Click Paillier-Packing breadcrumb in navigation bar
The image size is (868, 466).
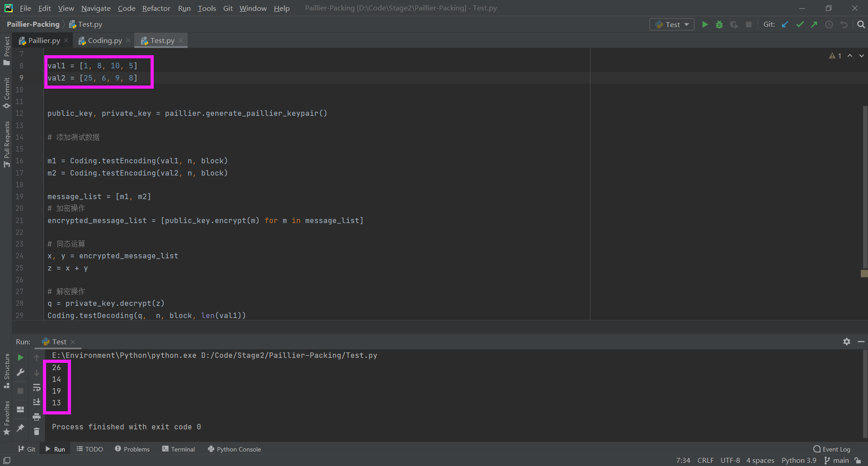coord(33,24)
